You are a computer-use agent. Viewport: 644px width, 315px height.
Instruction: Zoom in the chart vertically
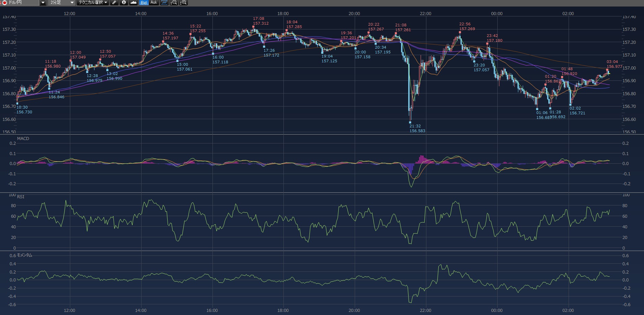pos(183,3)
